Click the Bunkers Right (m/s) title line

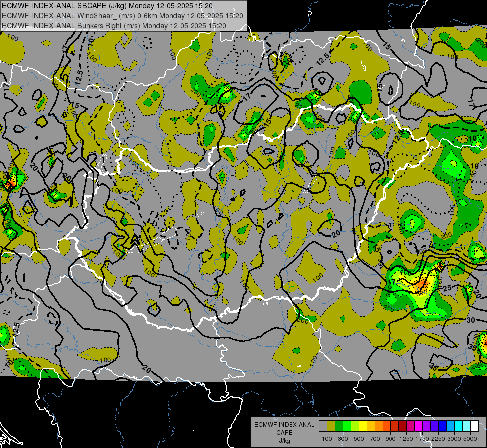[x=114, y=26]
